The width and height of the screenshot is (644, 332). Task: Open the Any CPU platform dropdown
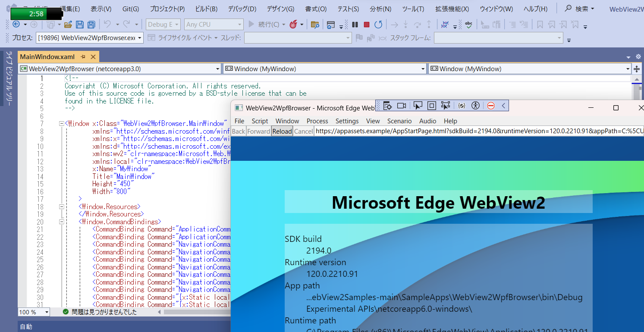click(214, 25)
